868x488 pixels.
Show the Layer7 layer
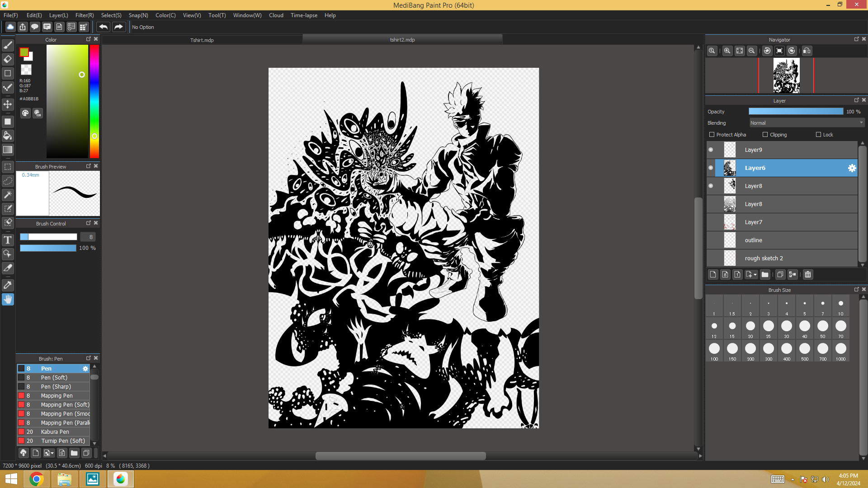(x=711, y=222)
